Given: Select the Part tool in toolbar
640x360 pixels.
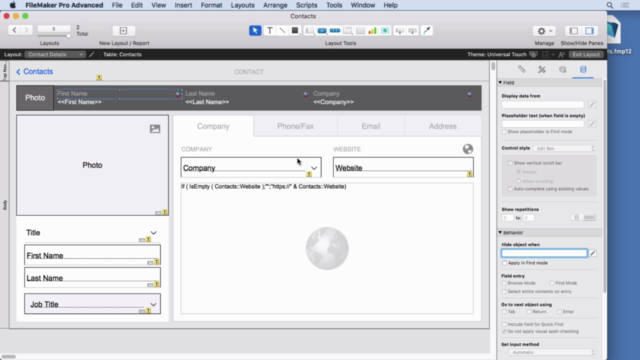Looking at the screenshot, I should pos(413,31).
